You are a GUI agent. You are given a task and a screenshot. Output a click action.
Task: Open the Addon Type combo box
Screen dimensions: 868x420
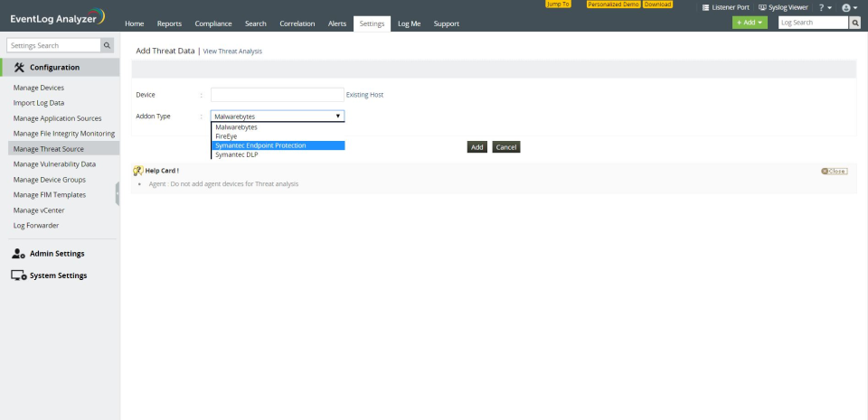pyautogui.click(x=278, y=116)
